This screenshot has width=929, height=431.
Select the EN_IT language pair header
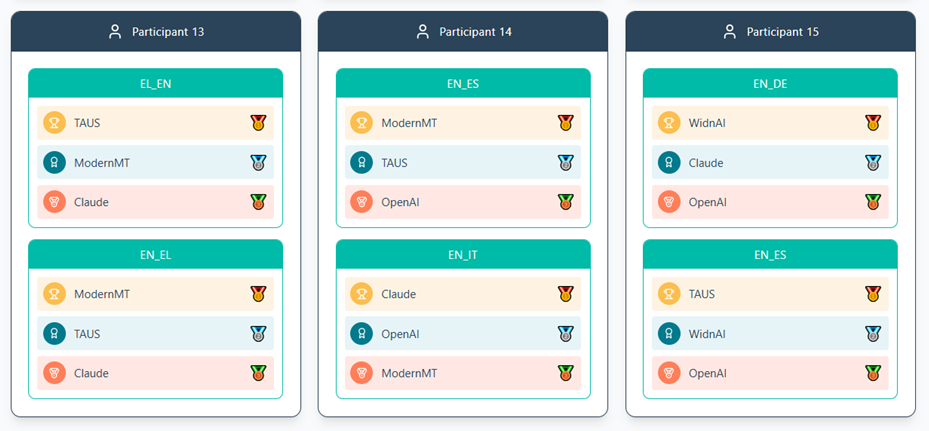click(463, 255)
